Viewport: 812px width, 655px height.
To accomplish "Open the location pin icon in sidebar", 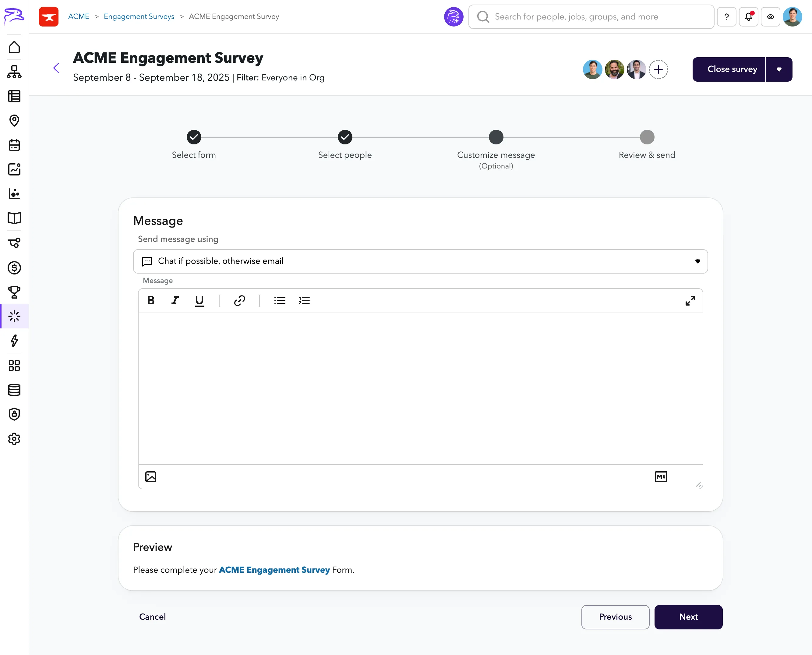I will (14, 121).
